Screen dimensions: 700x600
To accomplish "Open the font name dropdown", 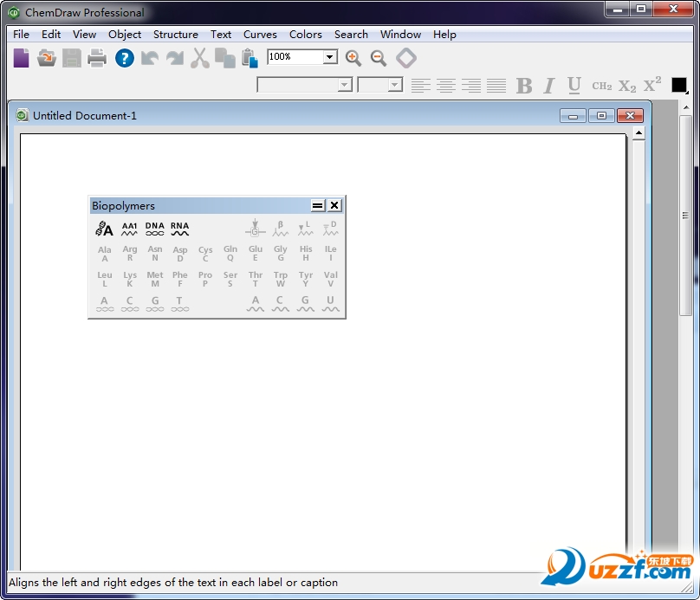I will click(344, 85).
